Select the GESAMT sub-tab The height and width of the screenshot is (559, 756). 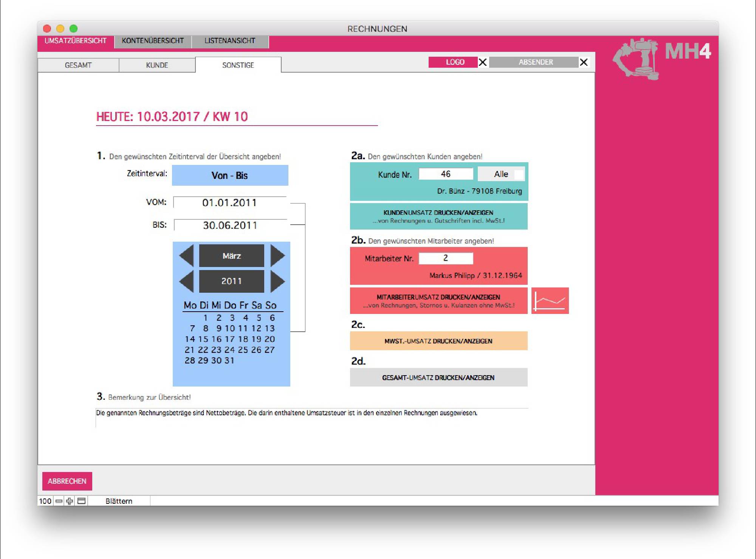[x=78, y=65]
